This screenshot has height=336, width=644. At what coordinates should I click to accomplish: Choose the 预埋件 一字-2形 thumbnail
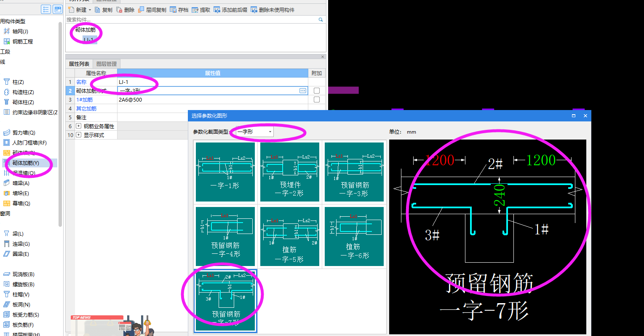(x=290, y=172)
